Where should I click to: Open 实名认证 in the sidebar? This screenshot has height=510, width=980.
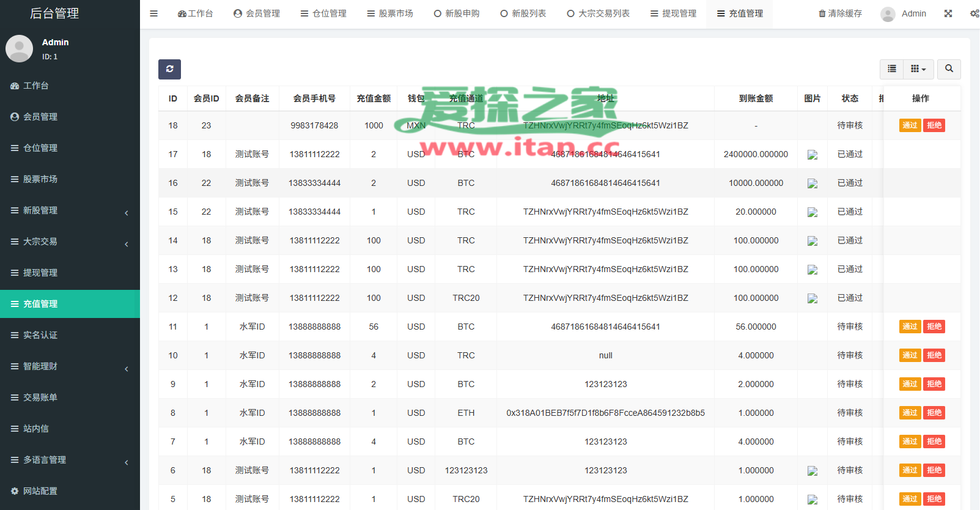40,335
